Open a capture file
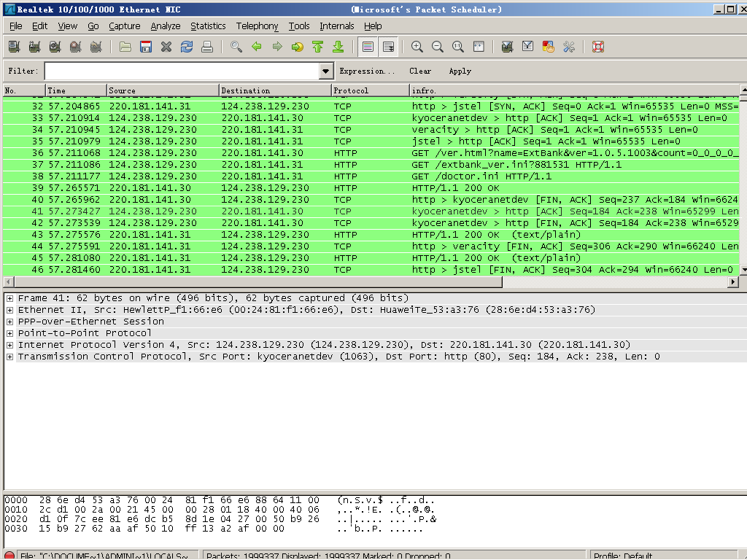Image resolution: width=747 pixels, height=560 pixels. click(x=125, y=47)
